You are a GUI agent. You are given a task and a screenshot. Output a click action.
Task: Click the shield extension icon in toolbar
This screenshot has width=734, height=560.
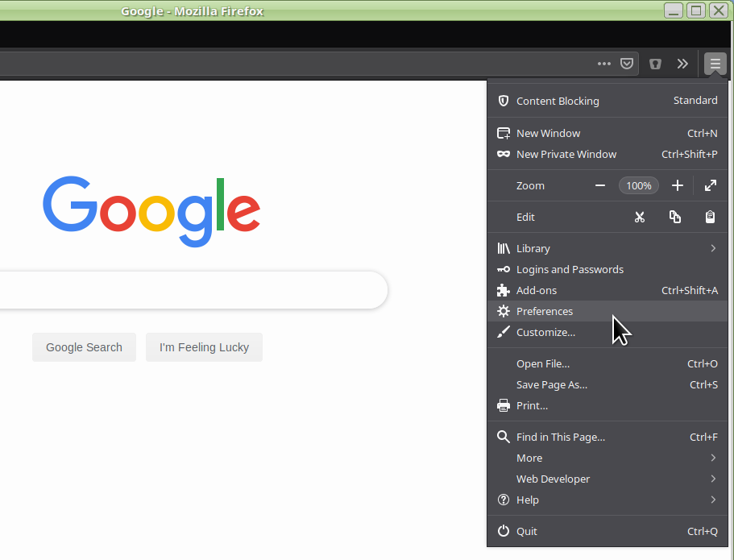pos(655,64)
